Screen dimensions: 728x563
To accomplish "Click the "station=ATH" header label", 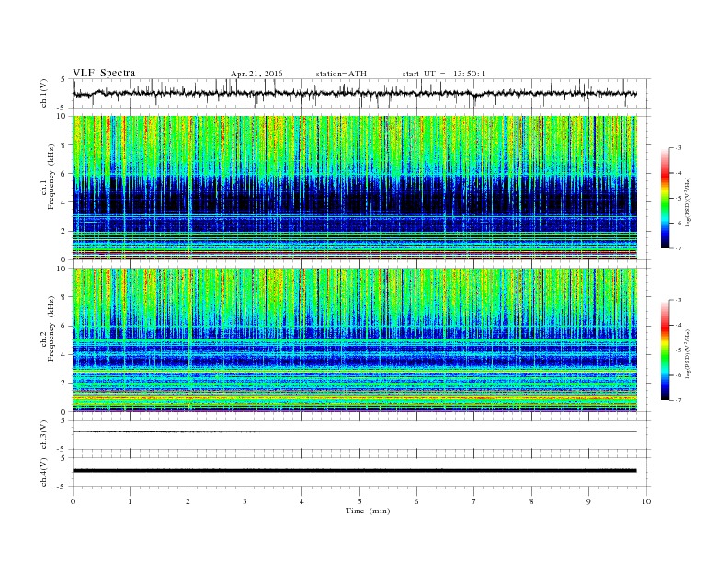I will click(x=341, y=74).
